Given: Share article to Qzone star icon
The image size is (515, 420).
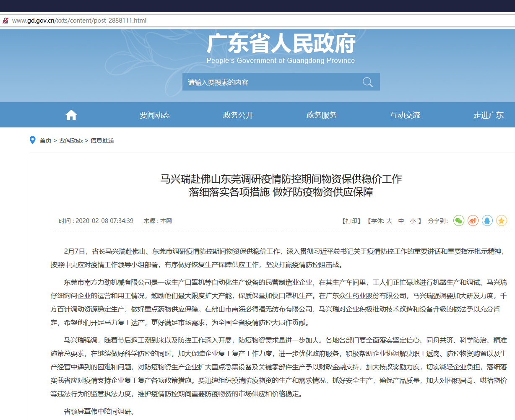Looking at the screenshot, I should point(502,220).
